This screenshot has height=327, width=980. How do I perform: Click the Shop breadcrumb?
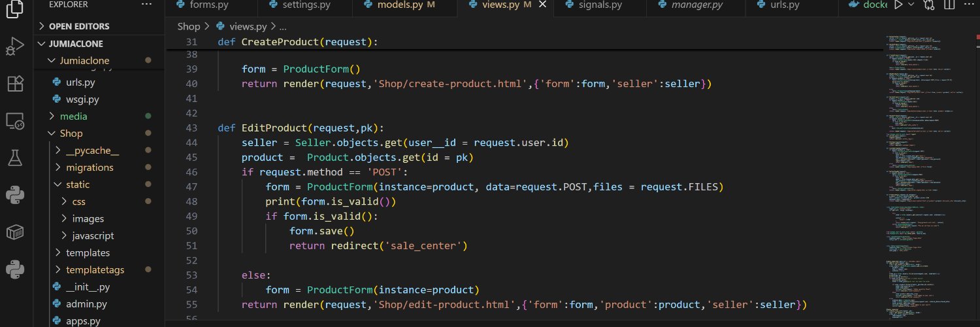click(188, 27)
